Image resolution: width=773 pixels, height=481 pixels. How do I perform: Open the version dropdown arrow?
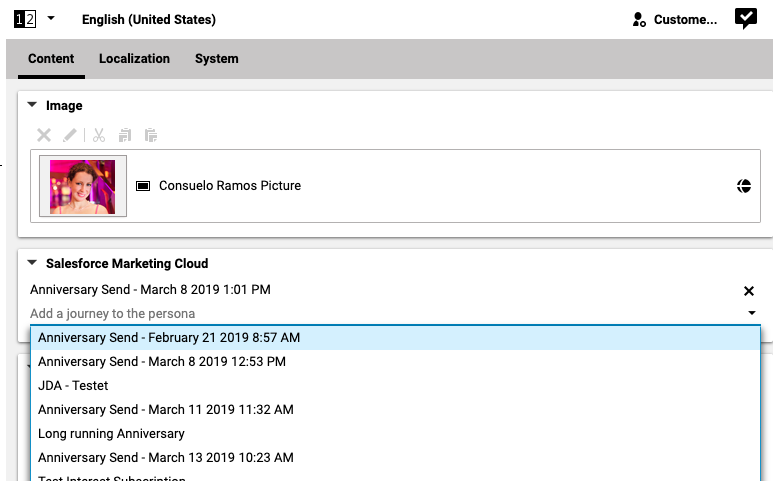[51, 19]
